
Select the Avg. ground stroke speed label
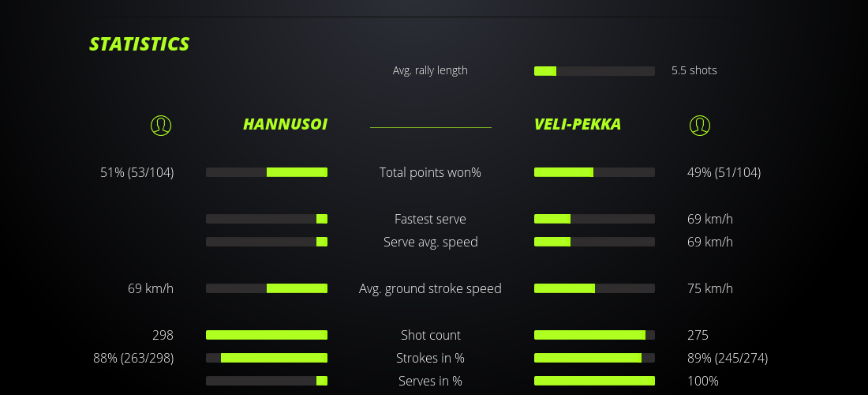(x=430, y=288)
